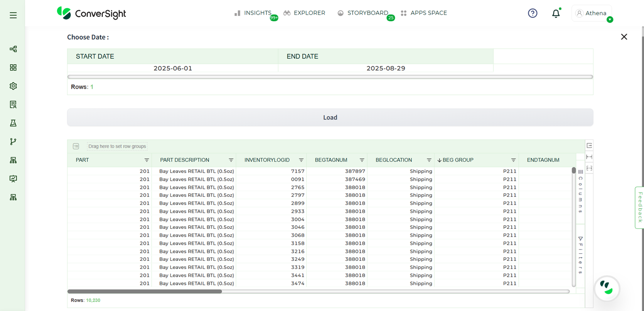The height and width of the screenshot is (311, 644).
Task: Click the Load button
Action: (x=330, y=117)
